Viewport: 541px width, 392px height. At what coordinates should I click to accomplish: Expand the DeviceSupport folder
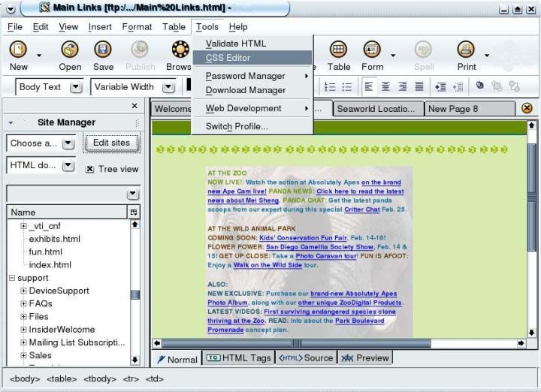(x=23, y=291)
